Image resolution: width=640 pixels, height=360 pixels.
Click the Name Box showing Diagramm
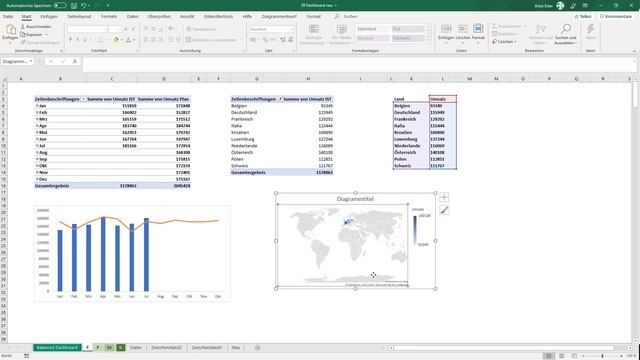[x=15, y=61]
